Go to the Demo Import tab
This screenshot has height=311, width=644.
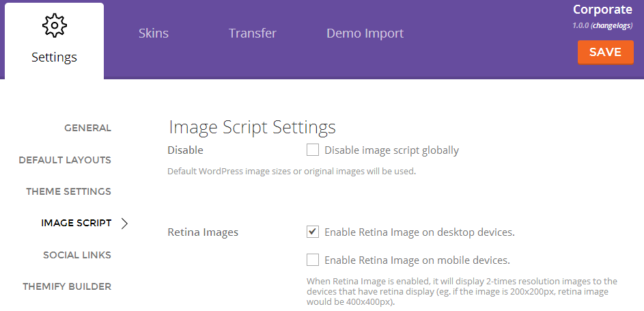click(x=365, y=33)
